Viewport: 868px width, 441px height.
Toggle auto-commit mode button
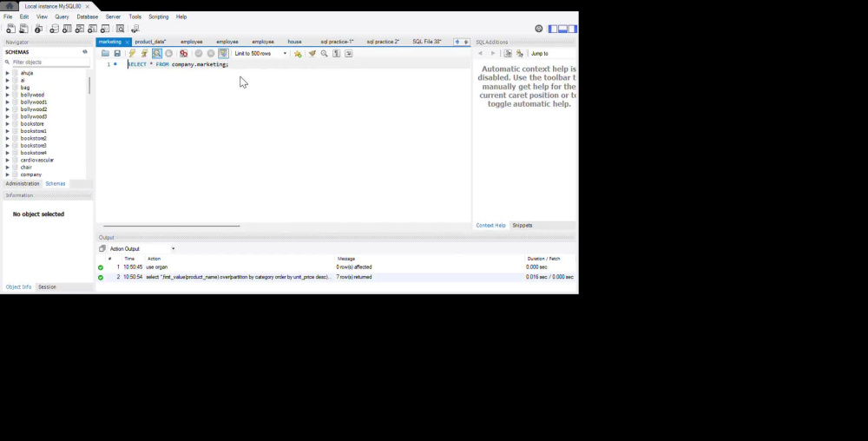[223, 54]
